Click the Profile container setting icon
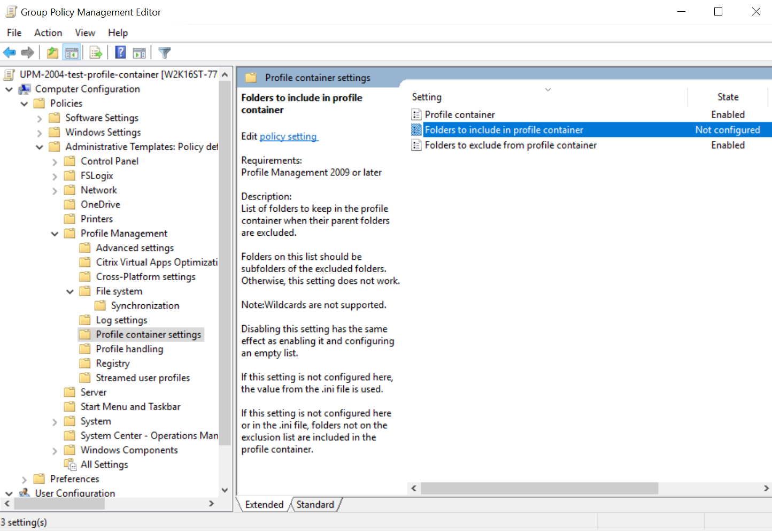Image resolution: width=772 pixels, height=532 pixels. (416, 114)
